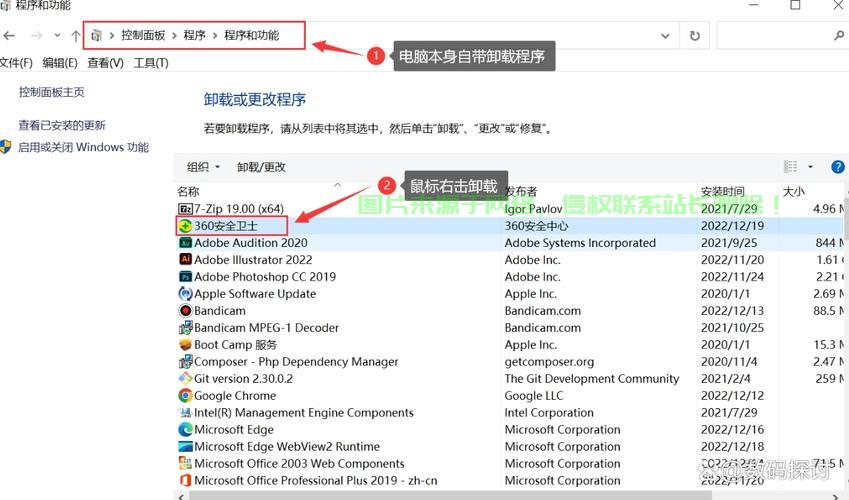Click the 卸载或更改程序 heading
The height and width of the screenshot is (500, 849).
[x=254, y=100]
